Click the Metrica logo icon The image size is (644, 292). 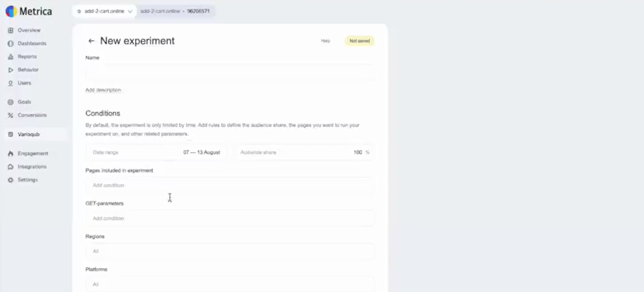[x=11, y=12]
